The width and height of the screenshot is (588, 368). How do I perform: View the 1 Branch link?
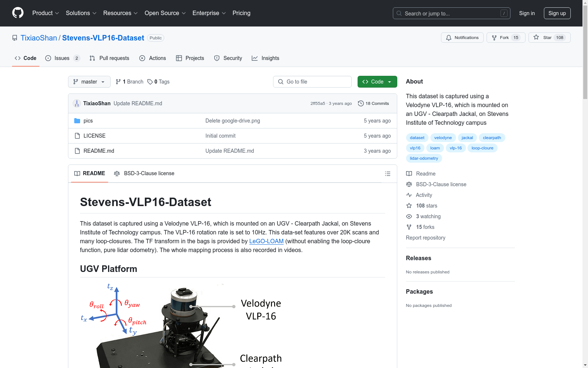coord(129,82)
